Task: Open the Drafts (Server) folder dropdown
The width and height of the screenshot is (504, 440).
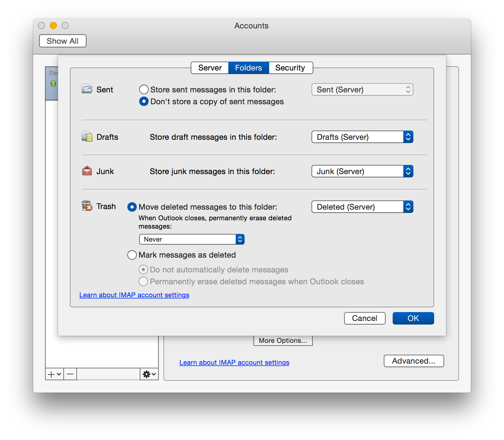Action: [x=362, y=137]
